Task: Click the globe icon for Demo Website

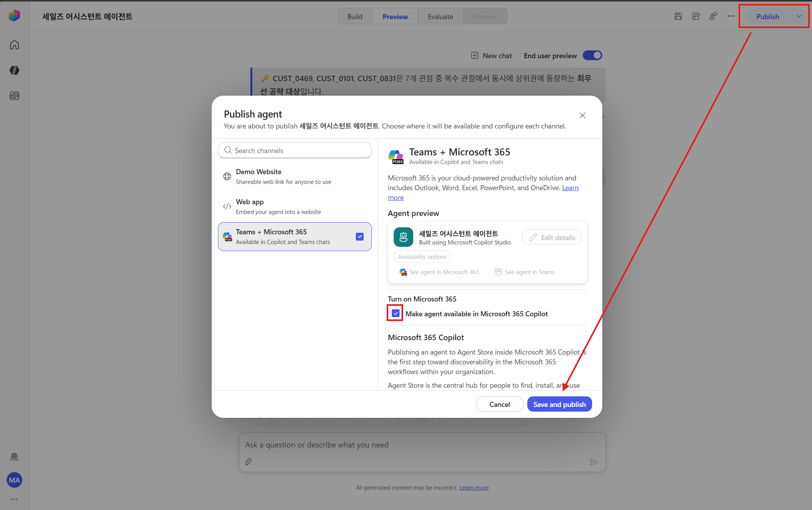Action: click(227, 177)
